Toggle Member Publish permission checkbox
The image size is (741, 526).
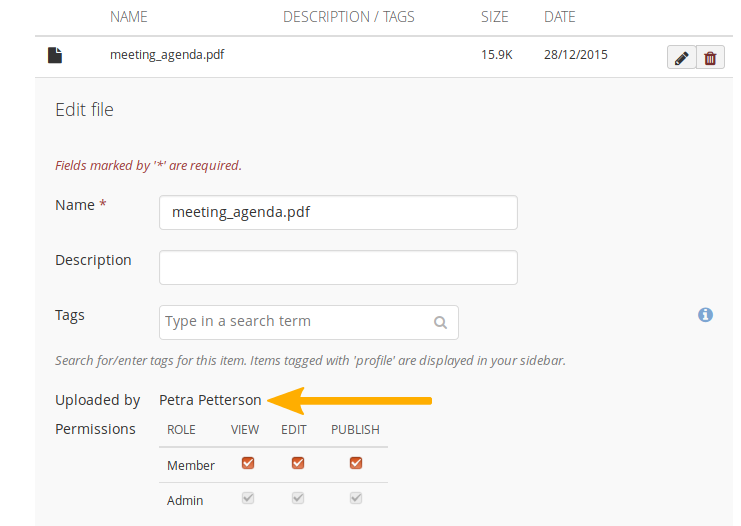[356, 463]
